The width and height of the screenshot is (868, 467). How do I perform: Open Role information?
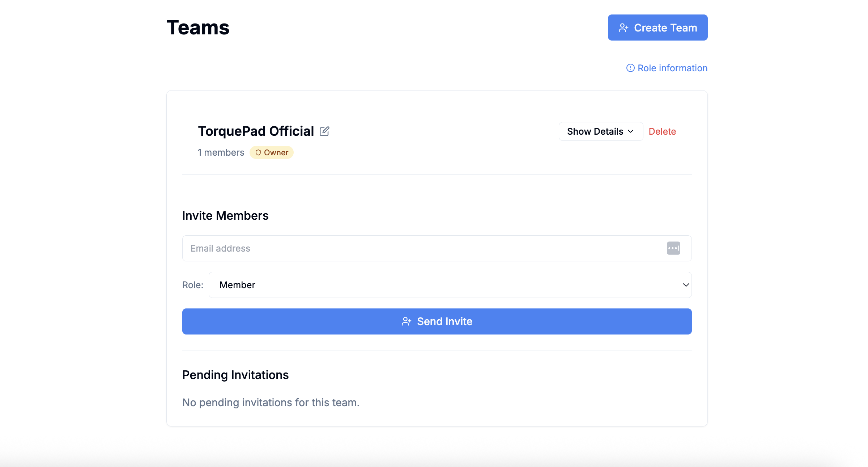click(672, 68)
